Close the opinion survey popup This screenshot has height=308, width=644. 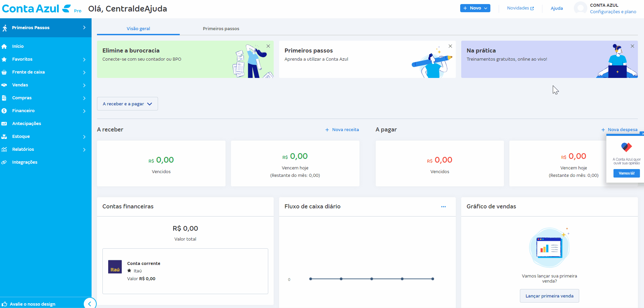(643, 134)
